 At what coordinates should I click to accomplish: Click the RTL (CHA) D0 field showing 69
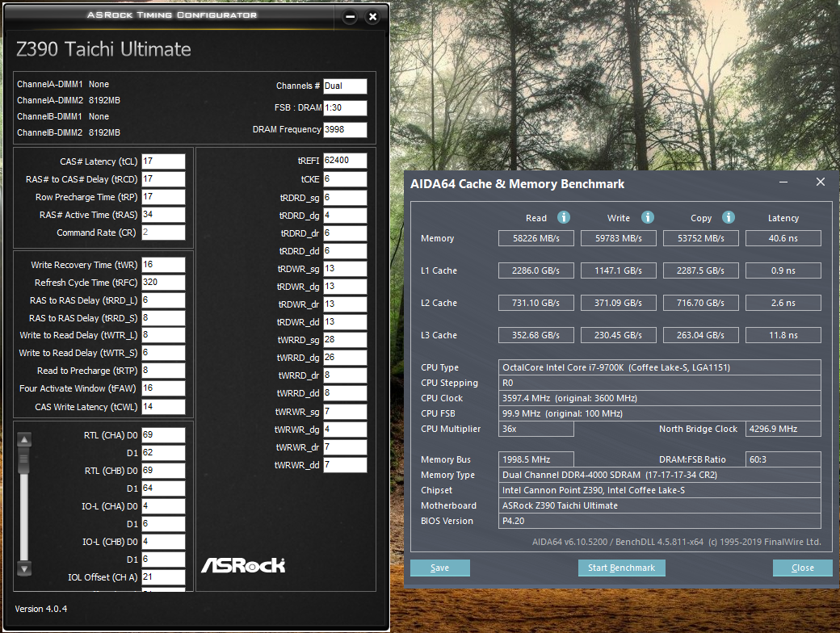tap(163, 435)
